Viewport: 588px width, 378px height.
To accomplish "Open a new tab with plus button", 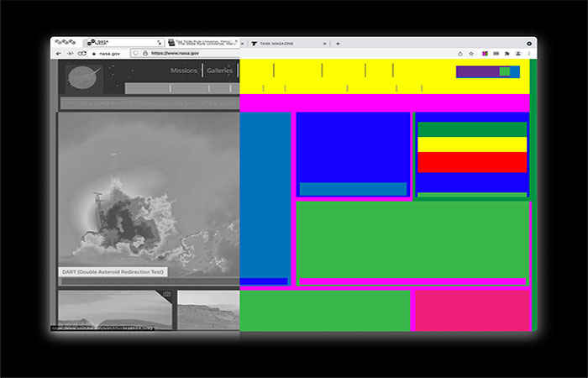I will [x=338, y=43].
